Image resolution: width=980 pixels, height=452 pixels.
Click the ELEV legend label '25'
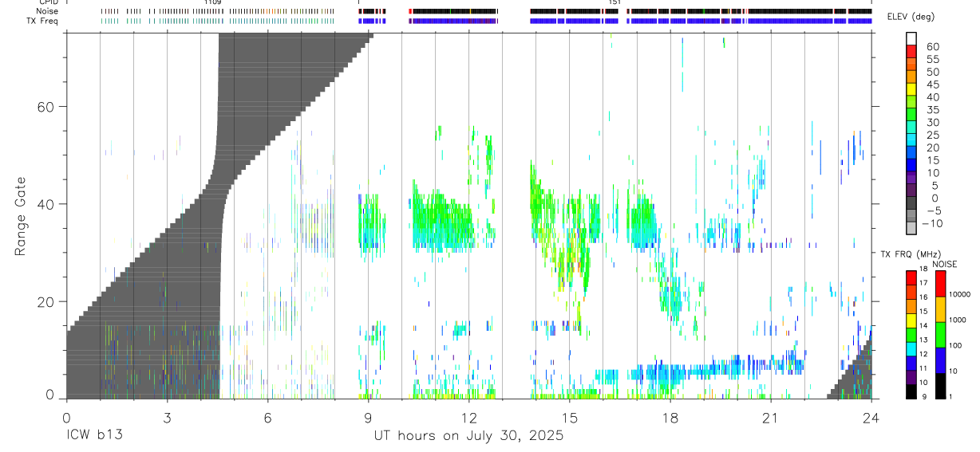pos(932,136)
